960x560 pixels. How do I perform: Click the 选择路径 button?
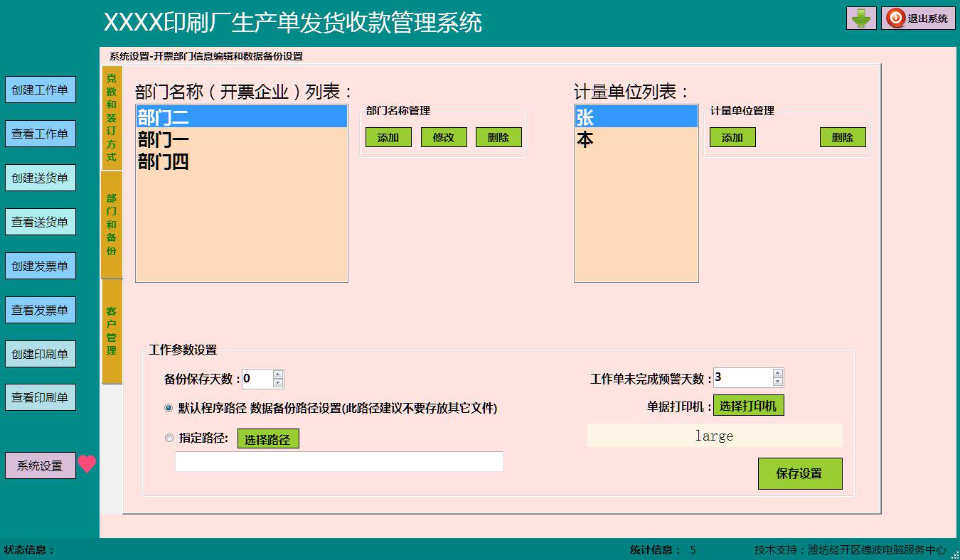click(268, 439)
